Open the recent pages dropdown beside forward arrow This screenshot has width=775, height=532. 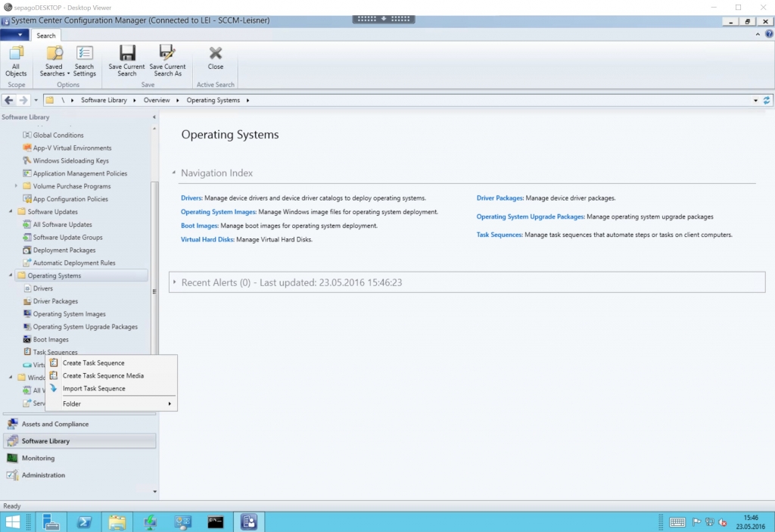[x=36, y=100]
